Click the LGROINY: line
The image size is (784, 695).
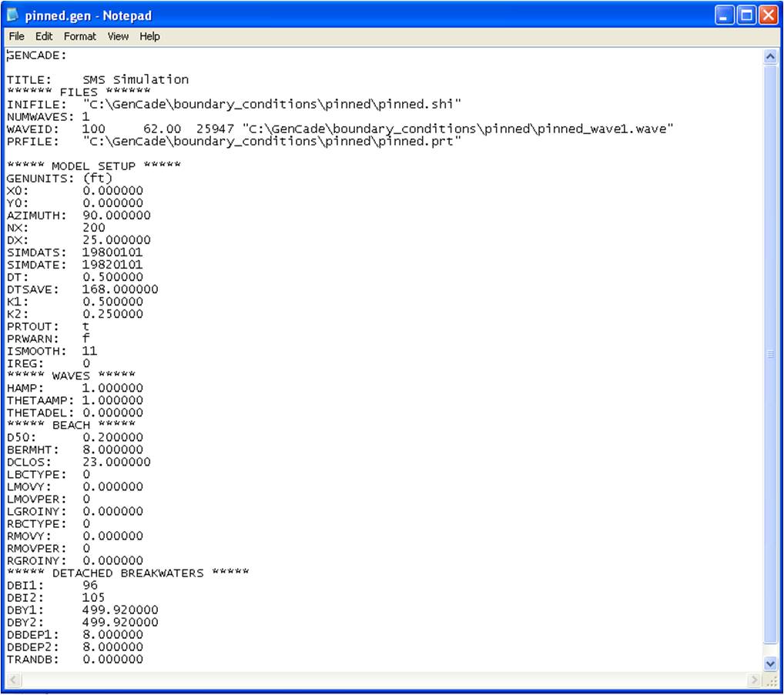click(x=75, y=511)
